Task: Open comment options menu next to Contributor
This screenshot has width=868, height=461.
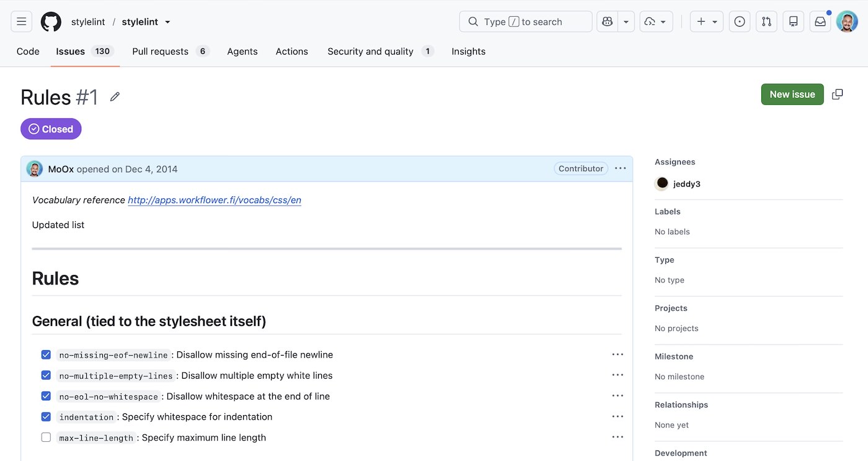Action: pyautogui.click(x=621, y=169)
